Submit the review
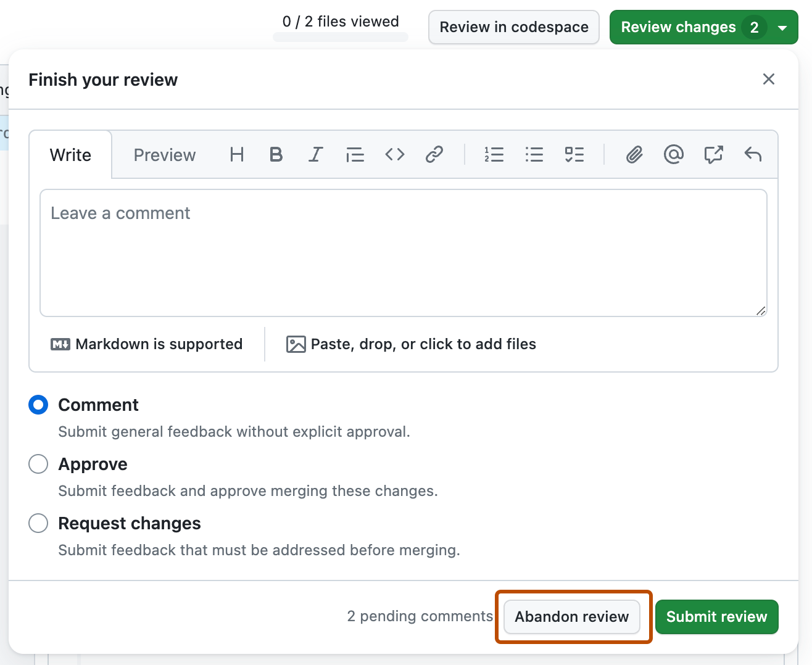 (x=717, y=617)
